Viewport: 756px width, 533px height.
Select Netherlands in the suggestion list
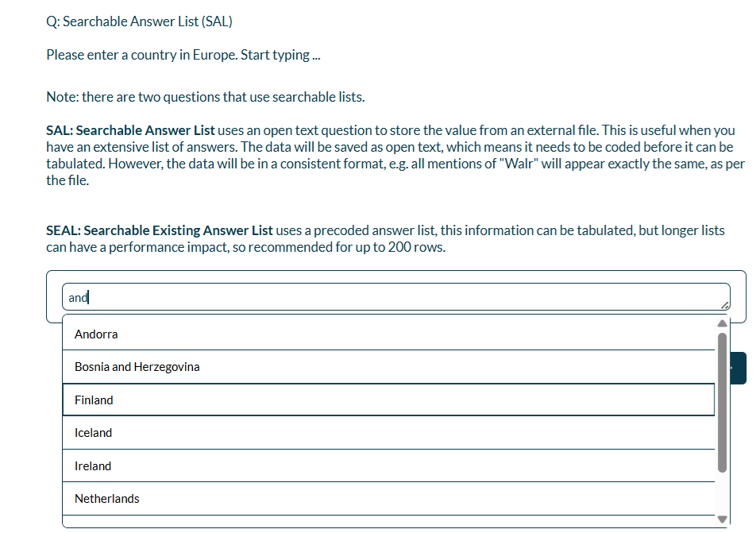click(388, 499)
